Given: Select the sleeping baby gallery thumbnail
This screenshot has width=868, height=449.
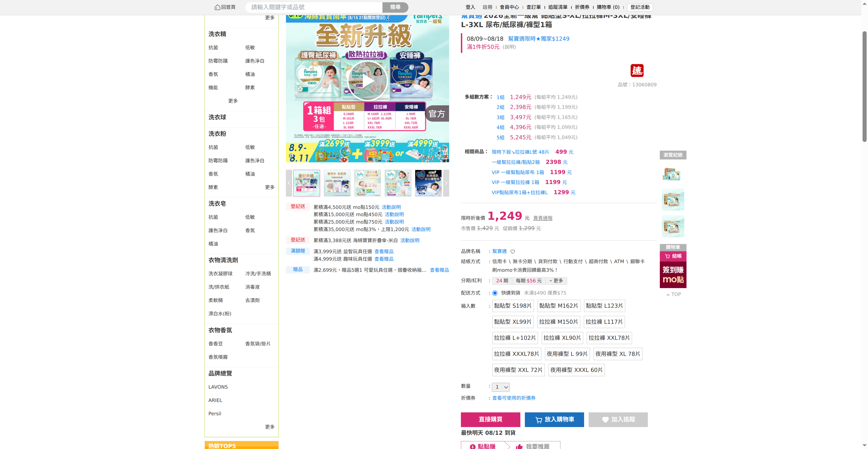Looking at the screenshot, I should coord(367,183).
